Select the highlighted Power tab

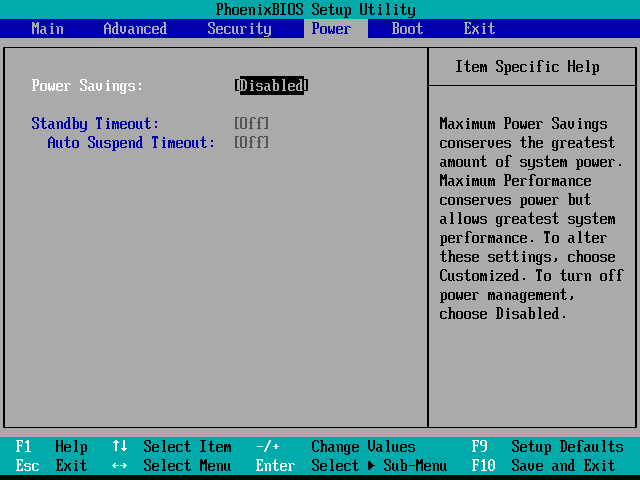(x=331, y=29)
